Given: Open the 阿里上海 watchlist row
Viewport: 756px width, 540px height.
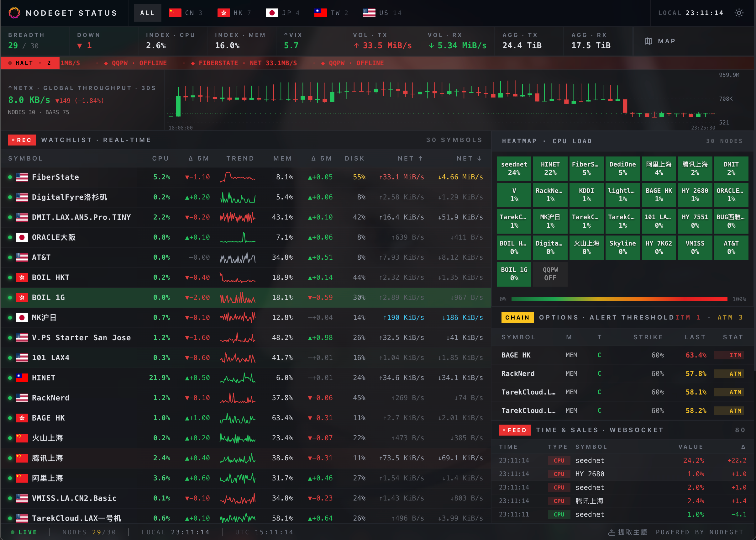Looking at the screenshot, I should pos(246,478).
